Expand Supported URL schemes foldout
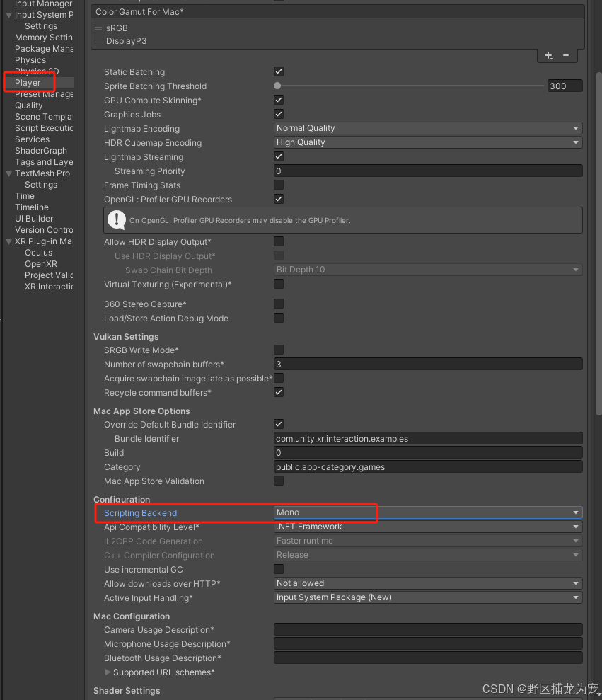 coord(108,672)
